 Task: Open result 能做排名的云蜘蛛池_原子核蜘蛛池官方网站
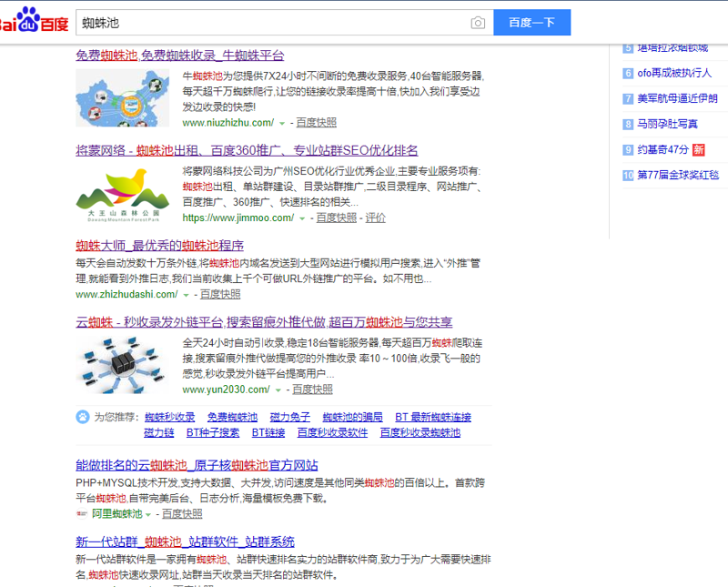[x=197, y=465]
